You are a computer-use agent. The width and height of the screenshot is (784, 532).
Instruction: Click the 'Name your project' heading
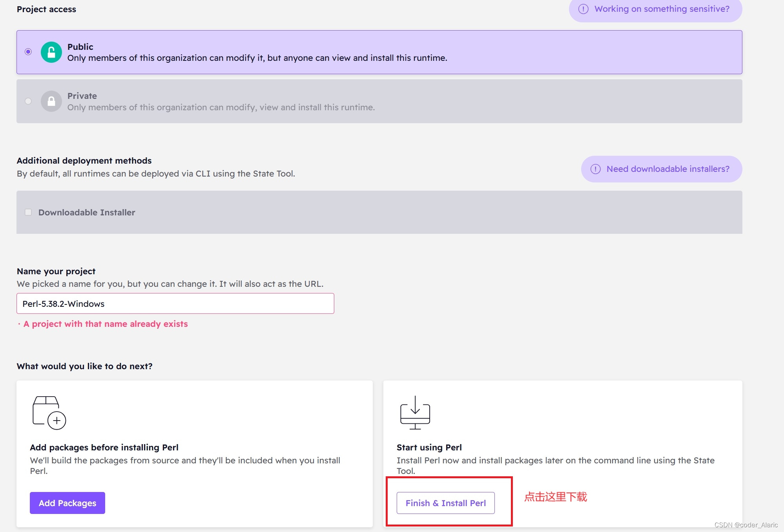[56, 271]
